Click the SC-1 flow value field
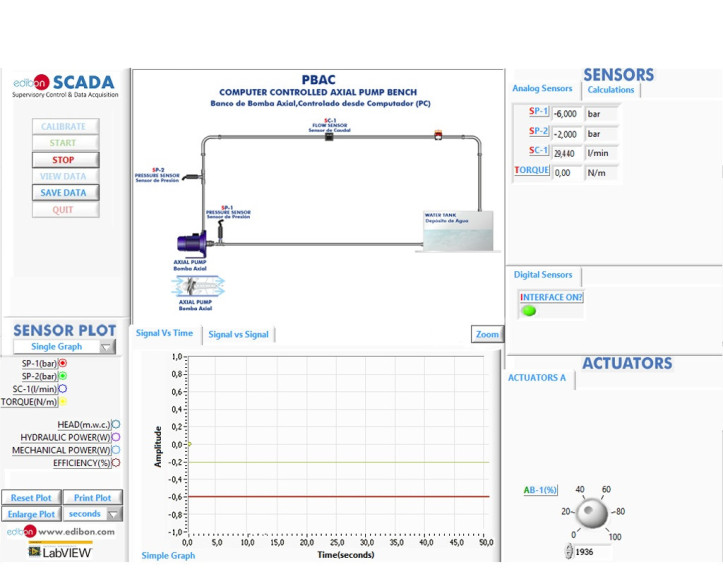Image resolution: width=723 pixels, height=584 pixels. click(566, 153)
